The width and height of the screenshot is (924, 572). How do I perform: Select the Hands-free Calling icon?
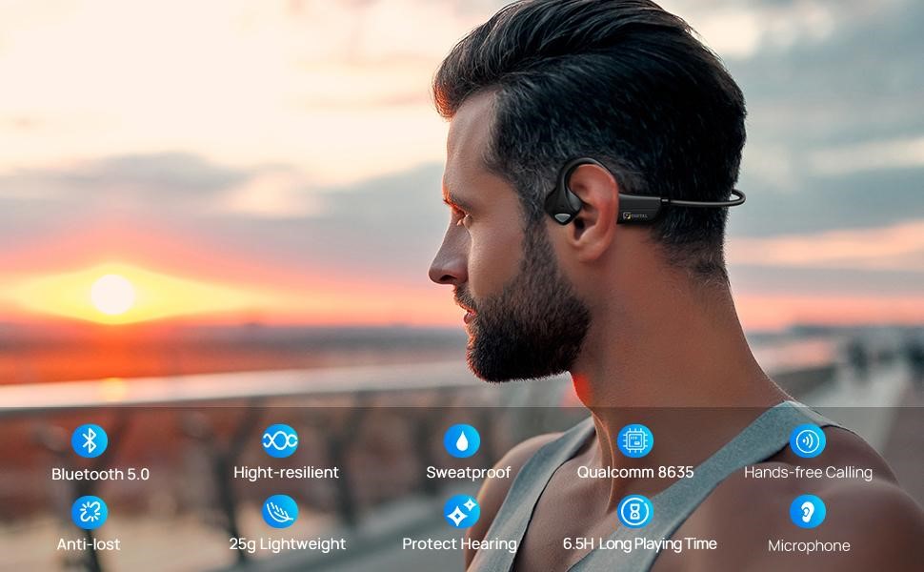click(x=808, y=440)
